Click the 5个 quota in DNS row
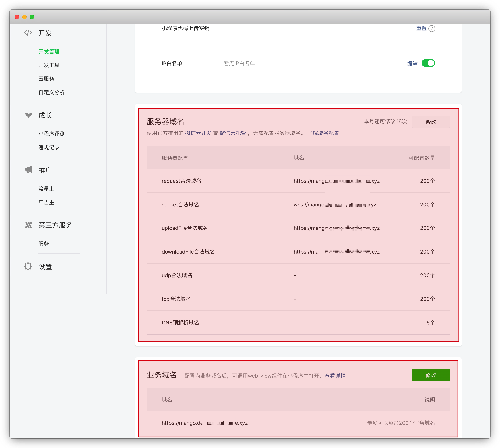 [x=431, y=322]
